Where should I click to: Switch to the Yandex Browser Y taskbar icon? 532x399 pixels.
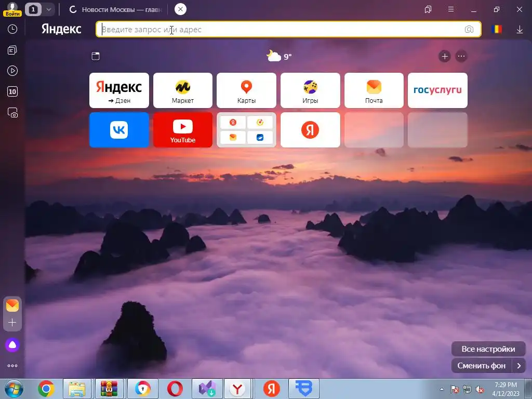[x=237, y=389]
